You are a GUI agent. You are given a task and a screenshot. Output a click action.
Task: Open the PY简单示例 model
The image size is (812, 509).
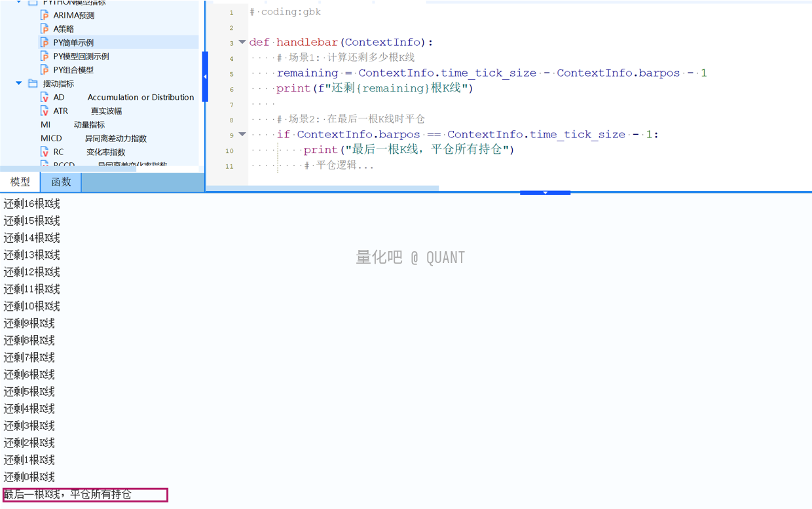[x=73, y=43]
